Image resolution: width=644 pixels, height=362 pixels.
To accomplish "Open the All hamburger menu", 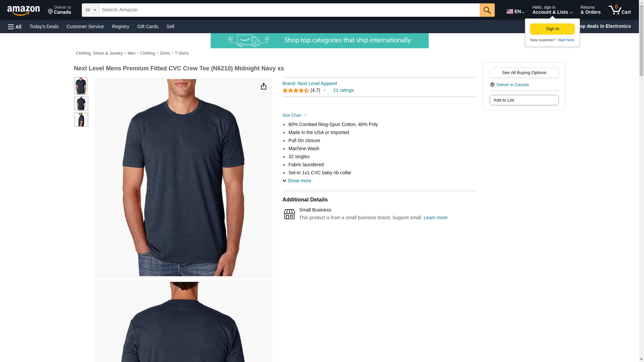I will pyautogui.click(x=15, y=26).
